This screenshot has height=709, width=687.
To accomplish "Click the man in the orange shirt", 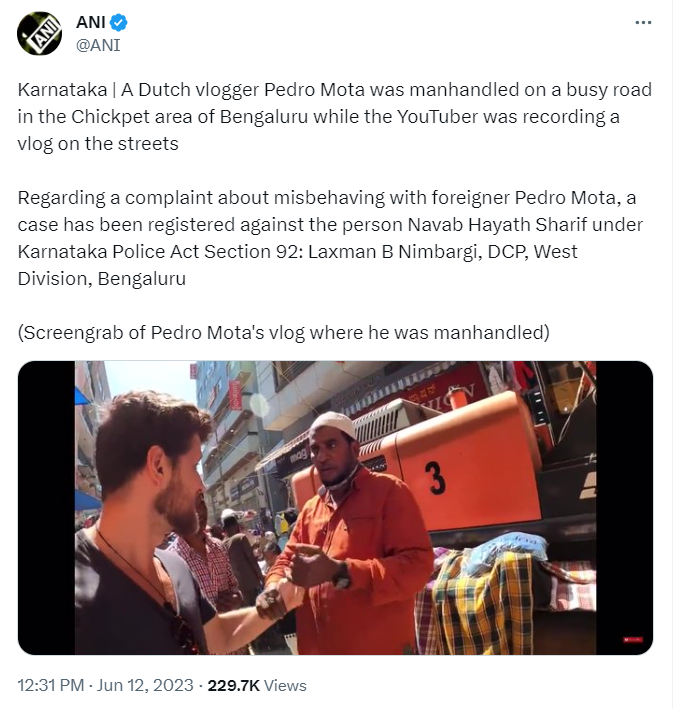I will click(348, 538).
